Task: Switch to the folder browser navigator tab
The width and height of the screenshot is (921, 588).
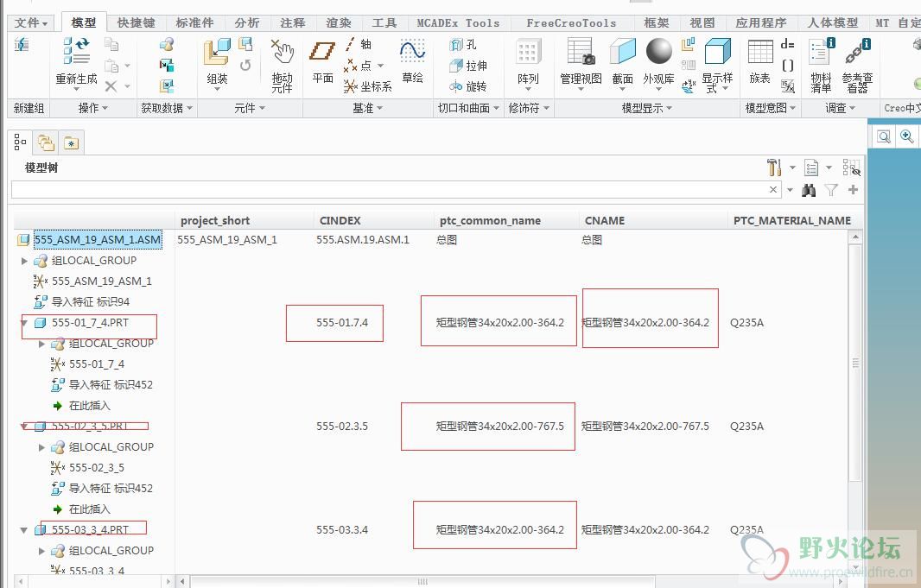Action: (x=46, y=142)
